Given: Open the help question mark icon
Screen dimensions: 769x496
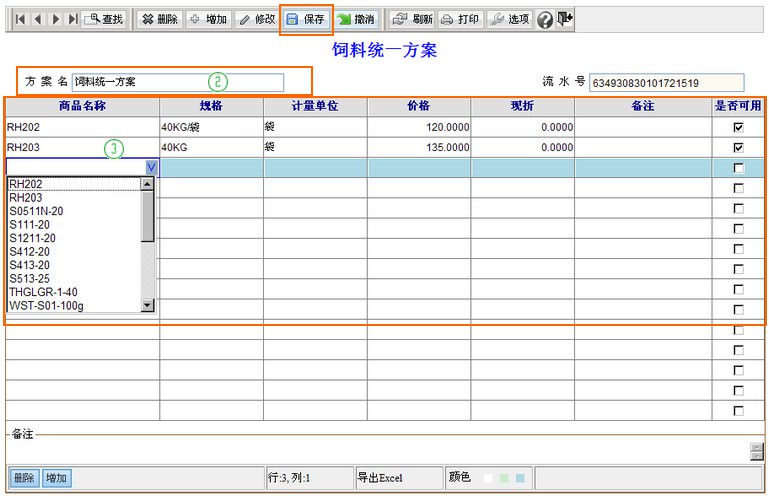Looking at the screenshot, I should (x=545, y=20).
